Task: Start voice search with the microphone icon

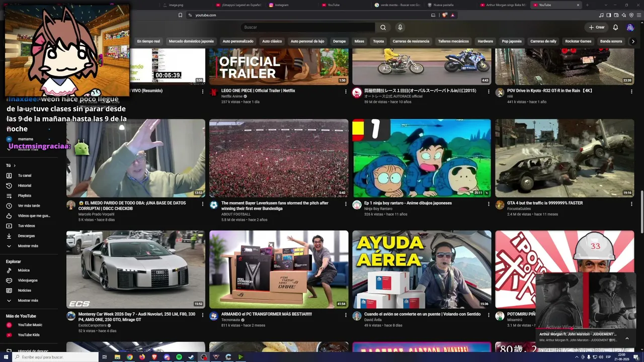Action: point(400,27)
